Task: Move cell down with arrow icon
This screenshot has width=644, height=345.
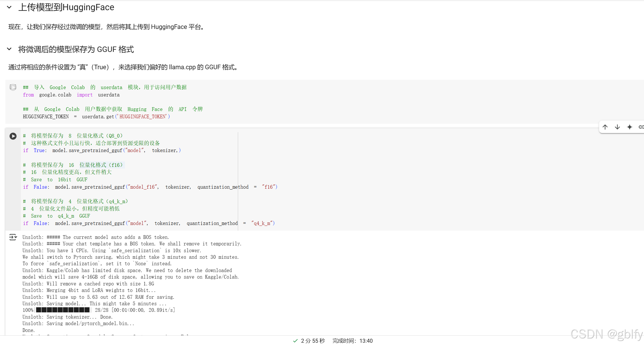Action: [617, 127]
